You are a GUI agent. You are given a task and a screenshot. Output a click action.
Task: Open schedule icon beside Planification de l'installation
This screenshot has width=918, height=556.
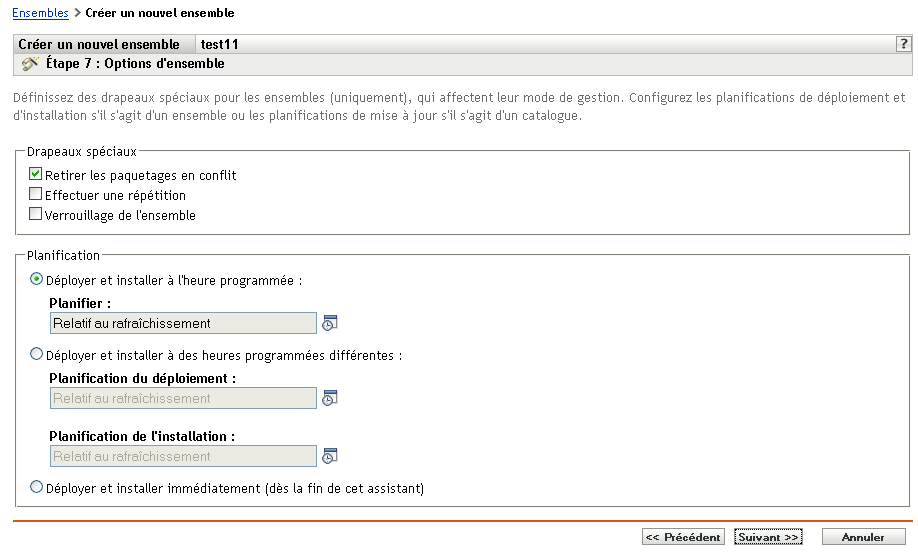[x=330, y=456]
